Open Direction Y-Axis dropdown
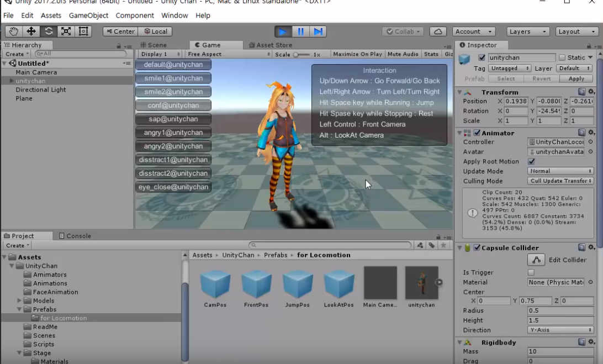Viewport: 603px width, 364px height. [x=560, y=330]
